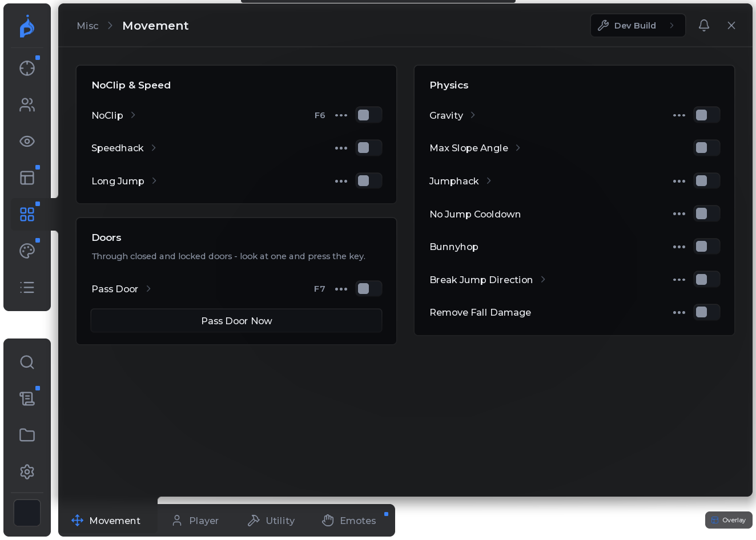This screenshot has height=540, width=756.
Task: Click the Movement breadcrumb title
Action: point(155,26)
